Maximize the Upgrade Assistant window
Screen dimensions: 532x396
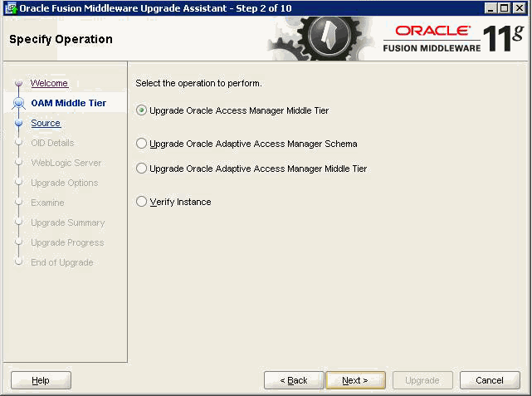(504, 8)
